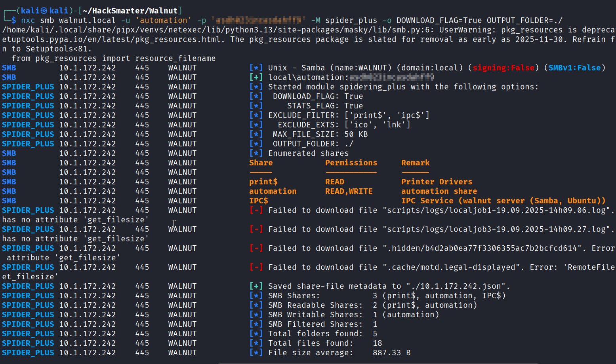Click the 'READ,WRITE' permissions entry

click(x=349, y=191)
